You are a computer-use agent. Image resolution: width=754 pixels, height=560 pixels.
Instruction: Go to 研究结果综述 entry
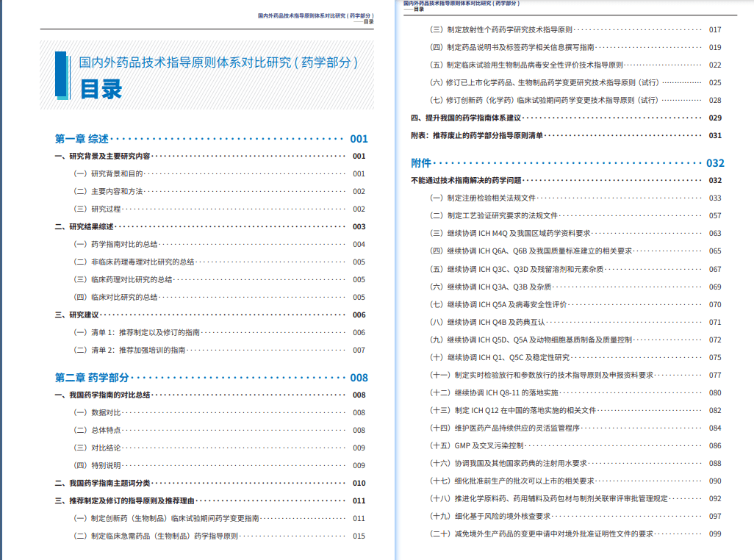coord(210,226)
